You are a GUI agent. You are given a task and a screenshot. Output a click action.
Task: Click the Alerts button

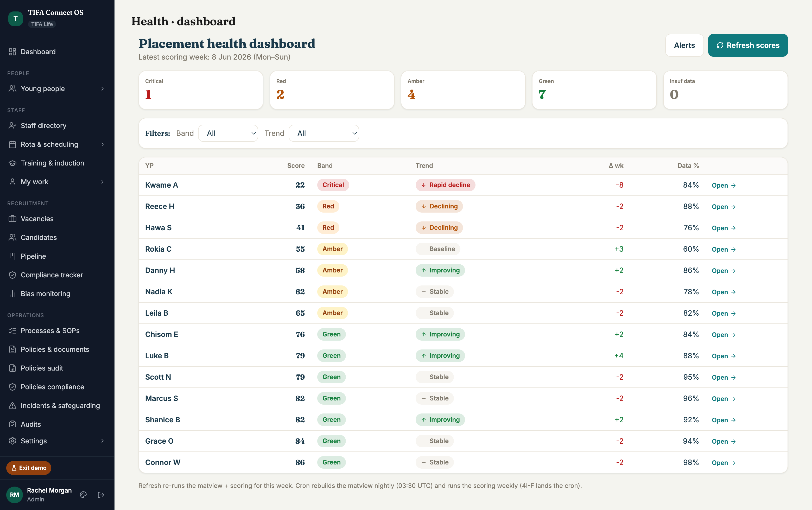[684, 45]
